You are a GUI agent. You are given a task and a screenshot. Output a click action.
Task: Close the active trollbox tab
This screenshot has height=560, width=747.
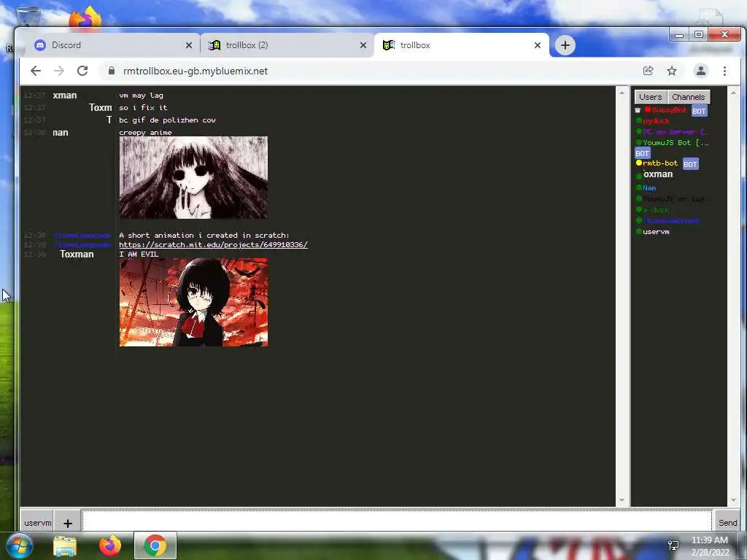(538, 45)
